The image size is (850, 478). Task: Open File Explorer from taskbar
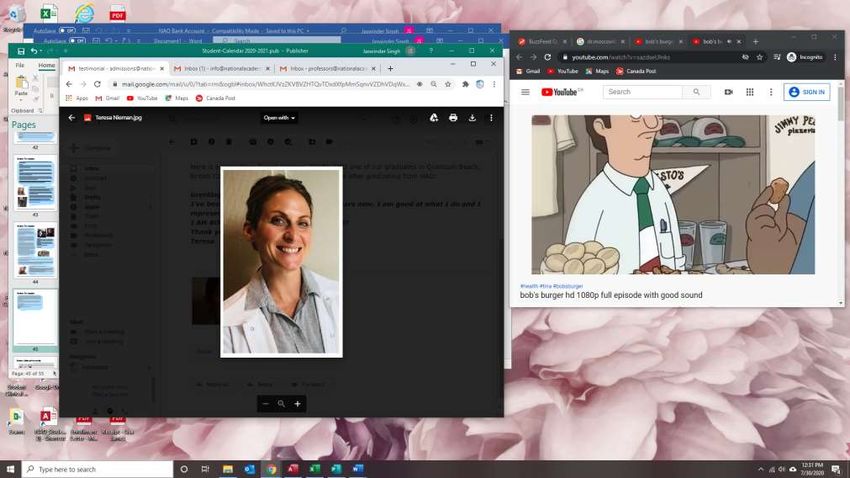(x=228, y=469)
